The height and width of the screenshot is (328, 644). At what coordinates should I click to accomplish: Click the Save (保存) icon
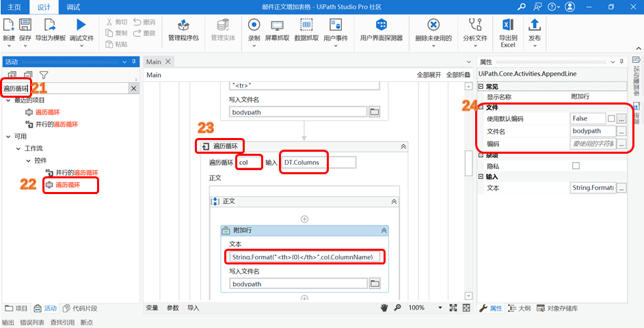(x=25, y=25)
